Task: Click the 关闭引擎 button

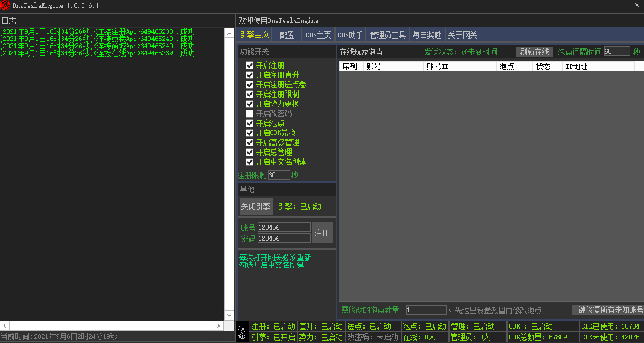Action: pos(255,207)
